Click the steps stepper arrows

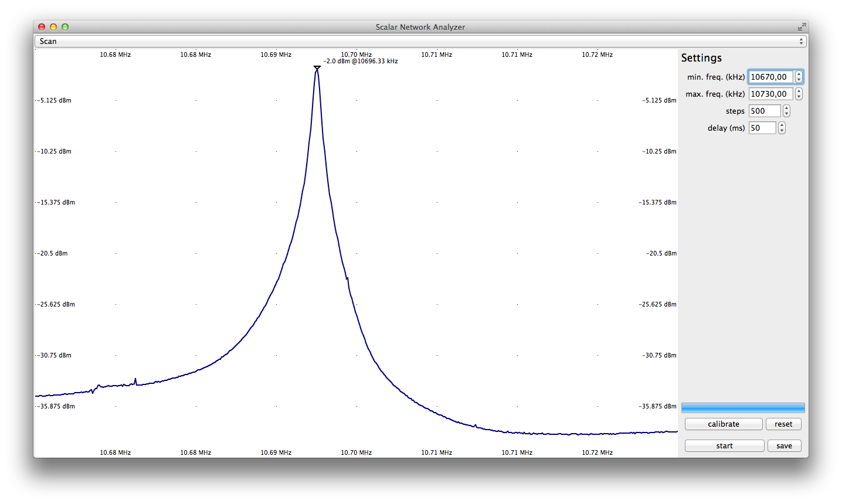tap(786, 111)
